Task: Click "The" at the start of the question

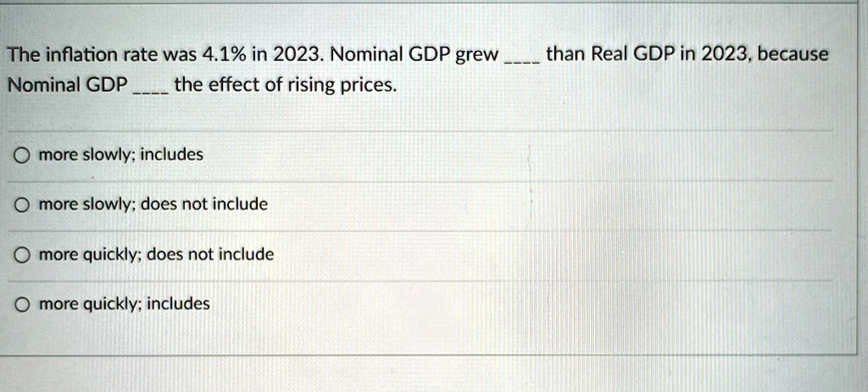Action: (23, 55)
